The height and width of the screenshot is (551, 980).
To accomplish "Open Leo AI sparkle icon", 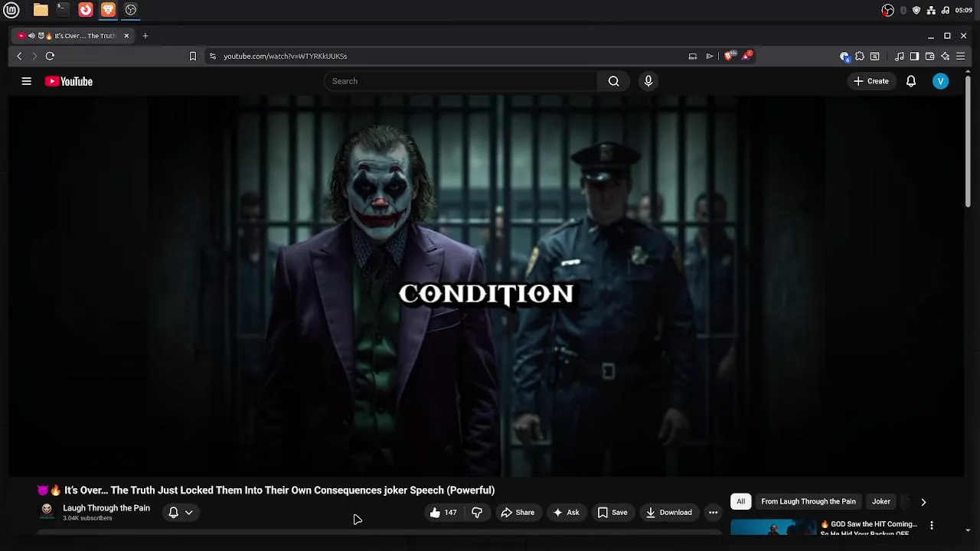I will pyautogui.click(x=945, y=56).
